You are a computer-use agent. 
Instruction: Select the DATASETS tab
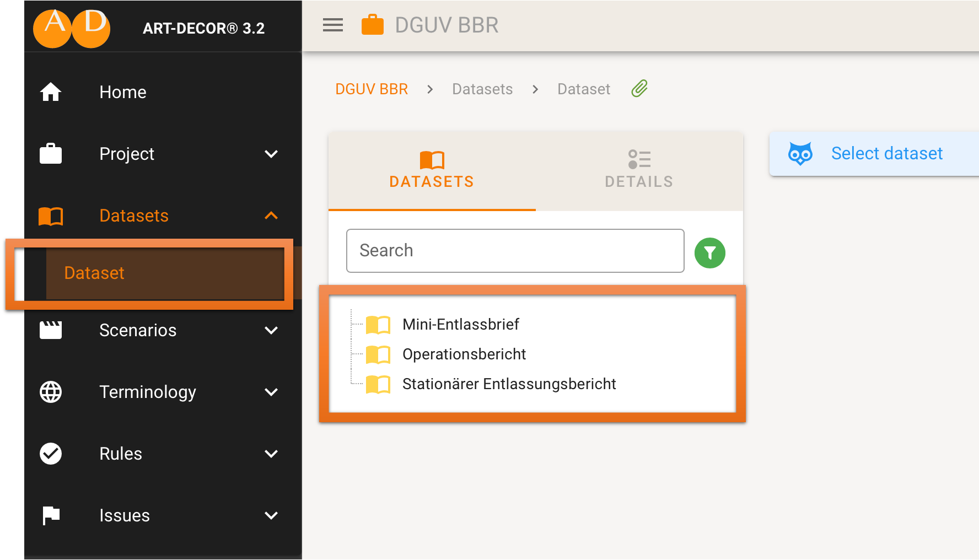coord(432,171)
